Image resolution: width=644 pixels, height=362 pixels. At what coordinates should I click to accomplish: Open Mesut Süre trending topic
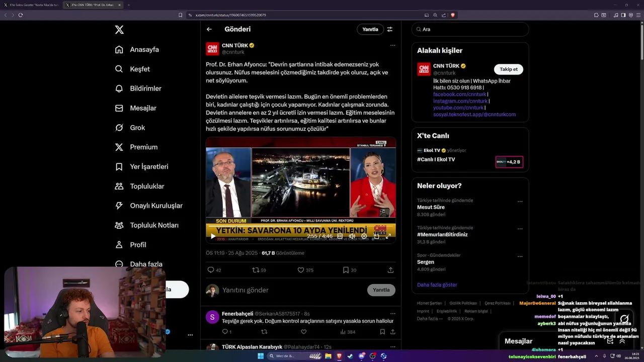click(x=431, y=207)
